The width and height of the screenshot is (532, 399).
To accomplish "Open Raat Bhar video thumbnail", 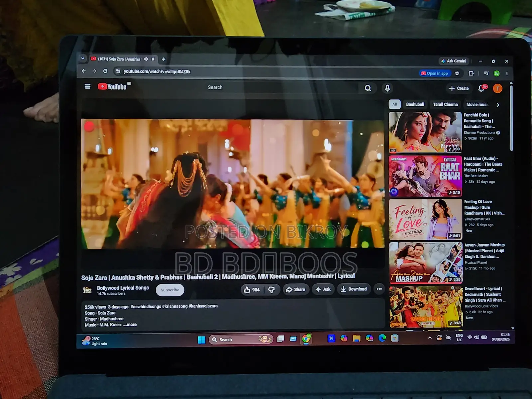I will [x=425, y=176].
